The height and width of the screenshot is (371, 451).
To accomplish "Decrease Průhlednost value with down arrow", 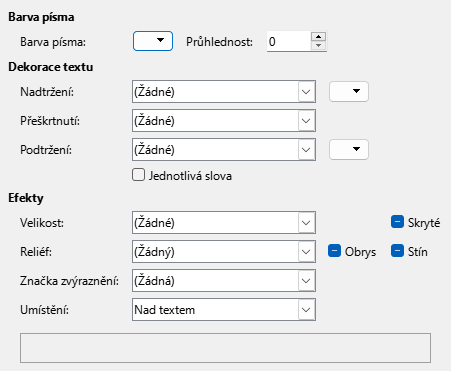I will (x=318, y=46).
